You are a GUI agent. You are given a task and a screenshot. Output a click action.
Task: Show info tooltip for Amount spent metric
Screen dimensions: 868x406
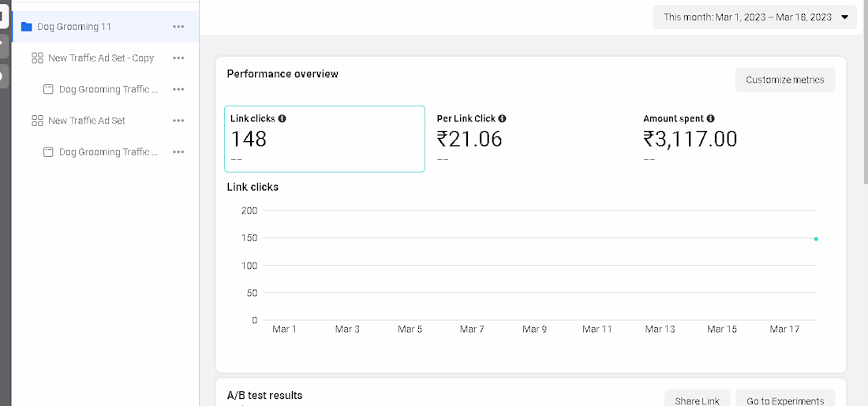click(x=711, y=118)
